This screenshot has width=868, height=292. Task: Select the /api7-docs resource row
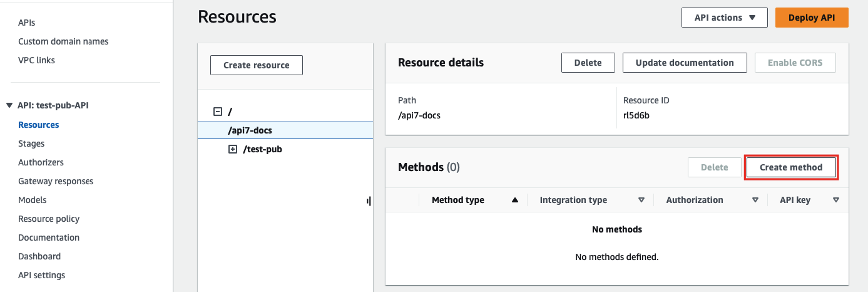pyautogui.click(x=285, y=130)
